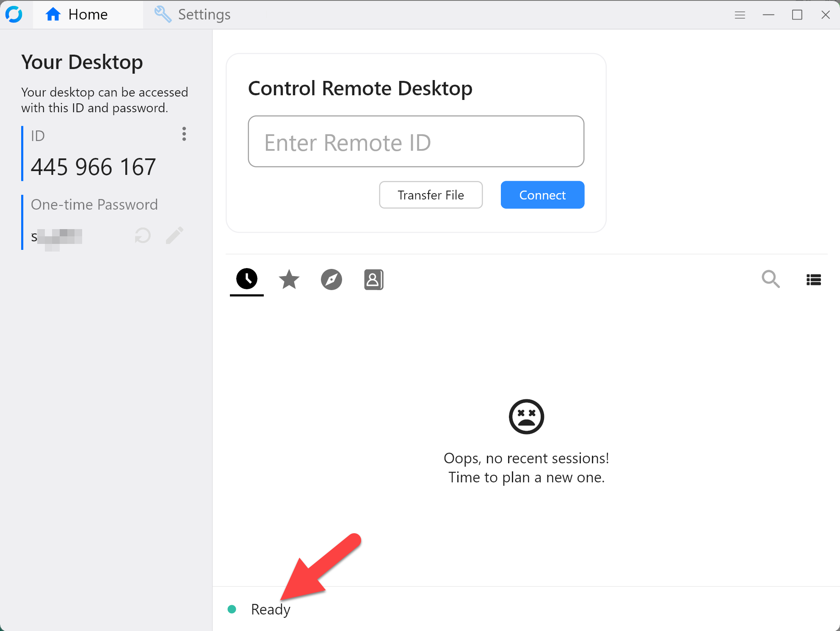Open the Favorites star tab
This screenshot has width=840, height=631.
pyautogui.click(x=289, y=280)
